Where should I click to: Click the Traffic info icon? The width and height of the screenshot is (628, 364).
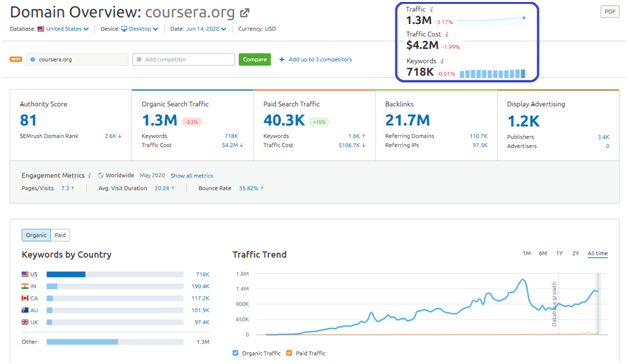point(431,9)
